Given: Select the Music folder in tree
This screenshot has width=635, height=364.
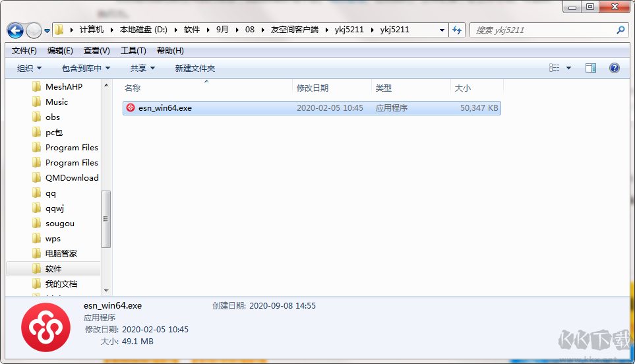Looking at the screenshot, I should tap(57, 102).
